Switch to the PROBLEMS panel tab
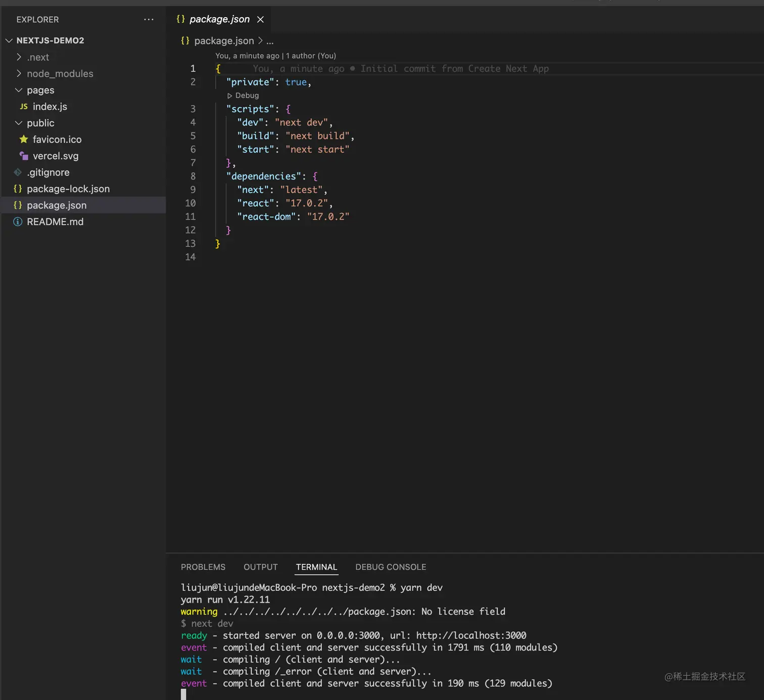 203,567
